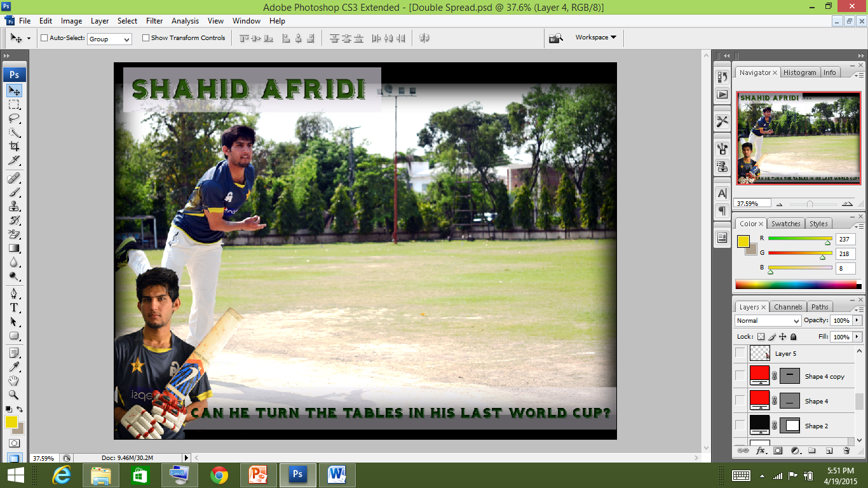The image size is (868, 488).
Task: Toggle lock position
Action: point(783,337)
